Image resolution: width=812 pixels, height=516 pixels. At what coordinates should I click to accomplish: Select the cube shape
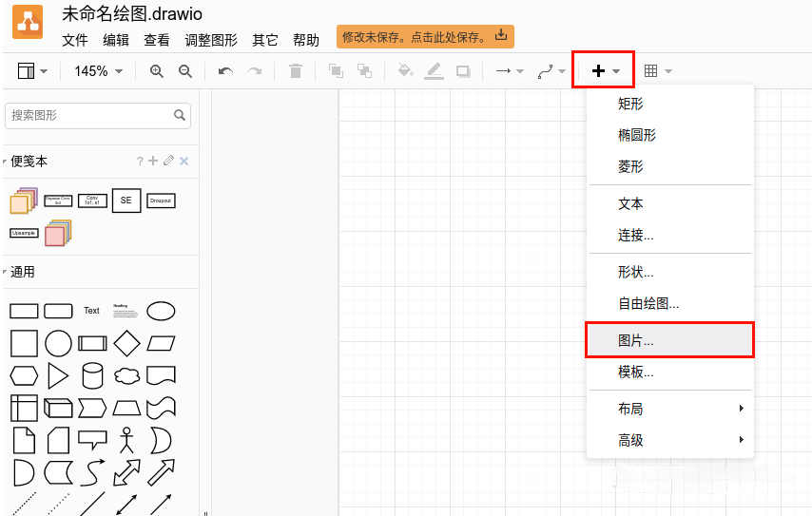59,408
